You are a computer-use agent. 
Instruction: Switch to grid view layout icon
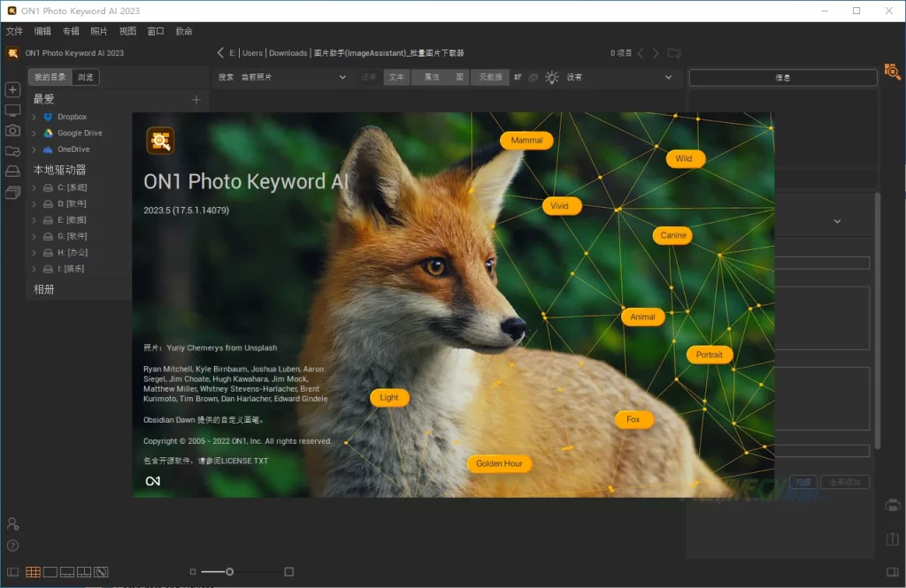click(33, 572)
